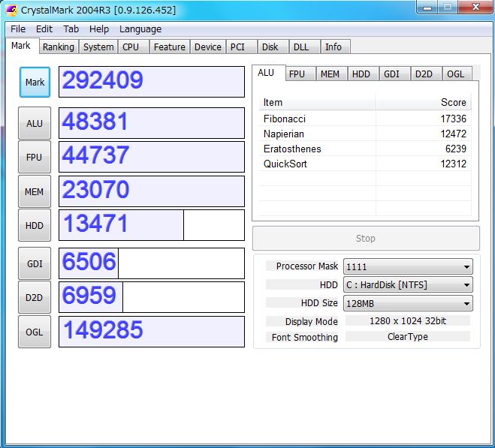This screenshot has height=448, width=495.
Task: Open the Language menu
Action: click(x=140, y=29)
